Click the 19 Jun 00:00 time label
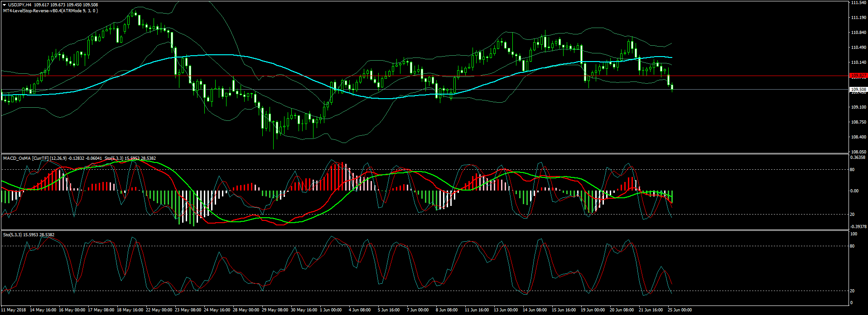Screen dimensions: 868x315 pyautogui.click(x=593, y=310)
